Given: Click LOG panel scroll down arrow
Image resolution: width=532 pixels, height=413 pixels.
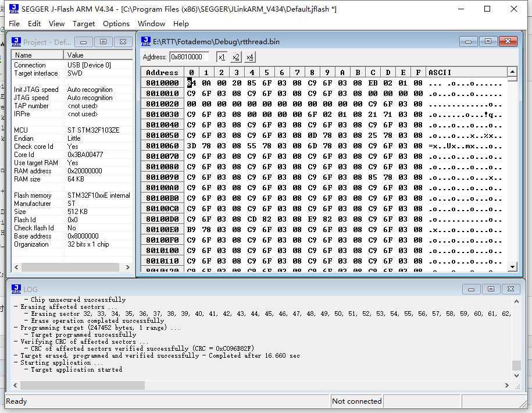Looking at the screenshot, I should pos(516,375).
